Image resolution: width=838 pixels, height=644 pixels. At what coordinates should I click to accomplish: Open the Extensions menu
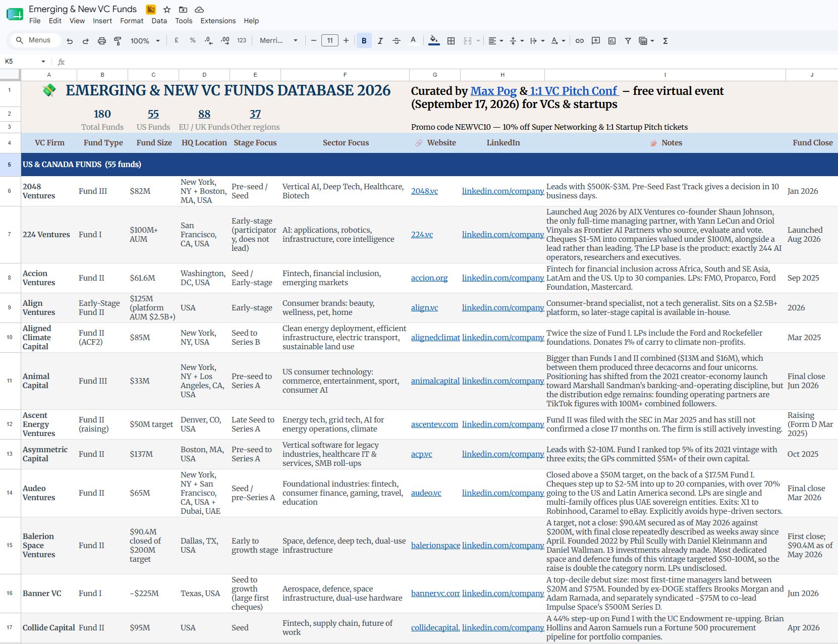point(218,21)
